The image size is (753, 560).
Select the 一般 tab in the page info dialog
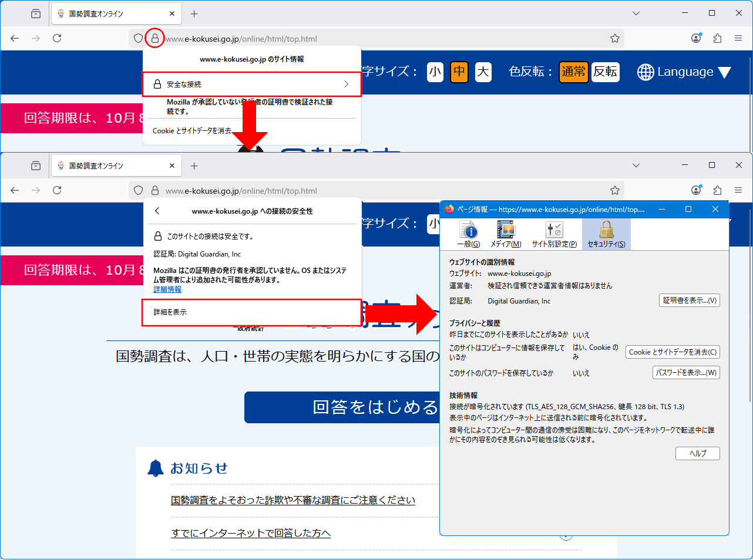tap(468, 234)
